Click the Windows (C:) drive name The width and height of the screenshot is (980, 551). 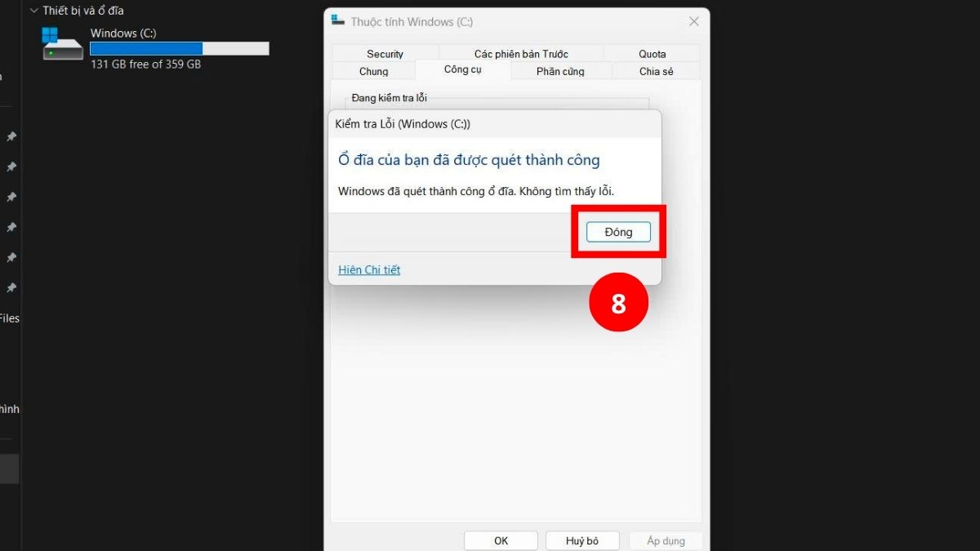(123, 33)
